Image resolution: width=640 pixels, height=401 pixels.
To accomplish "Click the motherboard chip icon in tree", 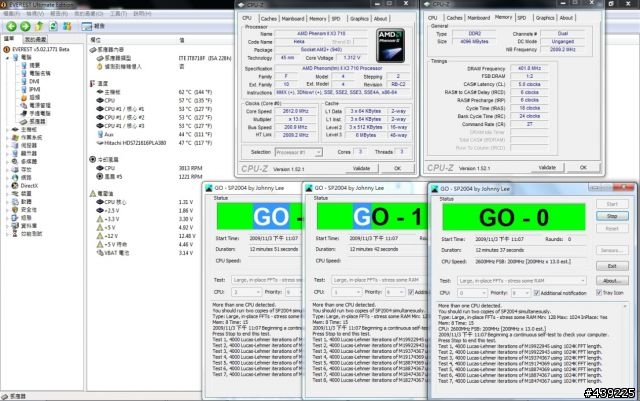I will [x=15, y=129].
